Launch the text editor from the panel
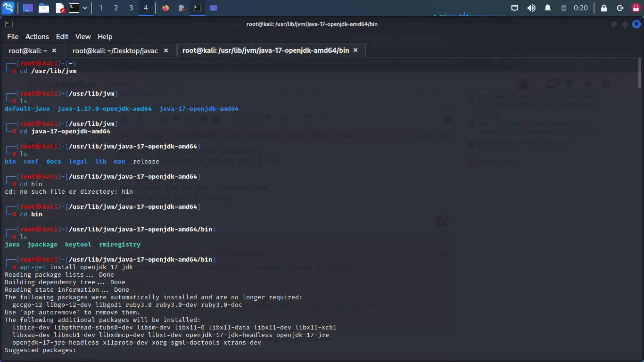644x362 pixels. click(x=60, y=8)
